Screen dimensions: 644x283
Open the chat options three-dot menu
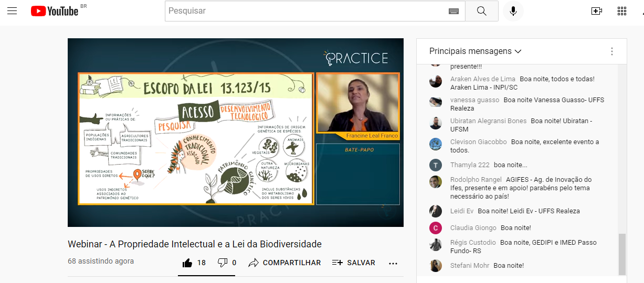coord(611,51)
